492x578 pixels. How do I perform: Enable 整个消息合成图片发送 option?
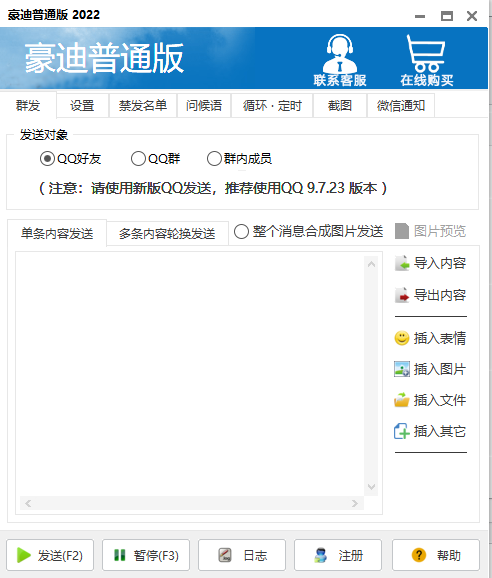tap(241, 232)
